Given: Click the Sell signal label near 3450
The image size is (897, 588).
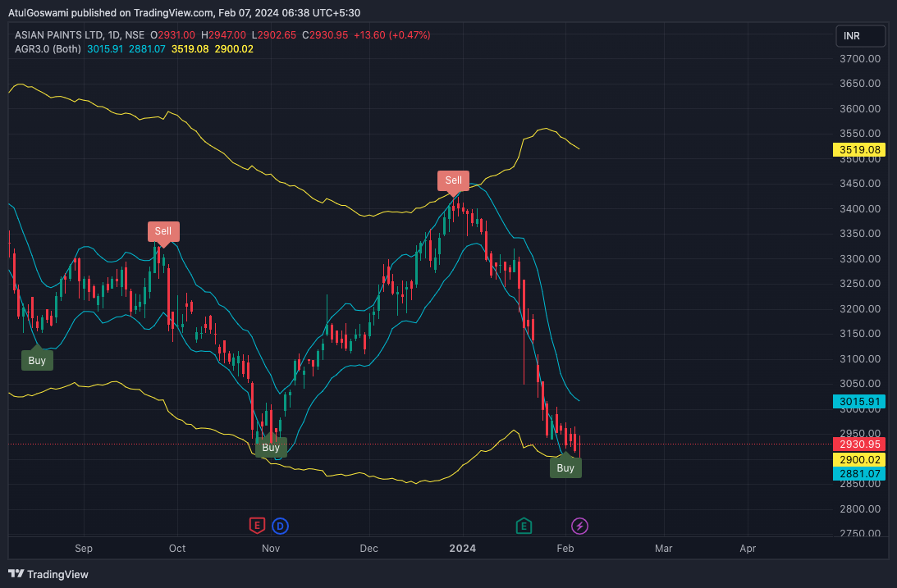Looking at the screenshot, I should [453, 180].
